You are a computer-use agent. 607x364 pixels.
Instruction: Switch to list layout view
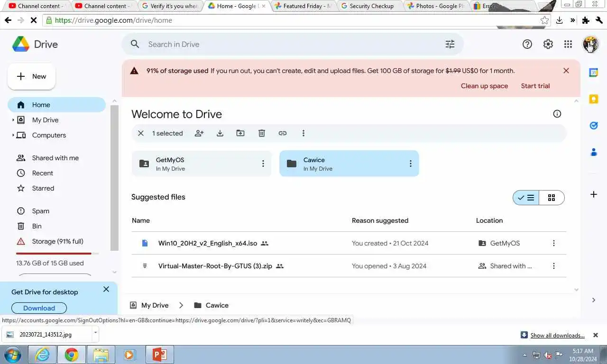point(526,198)
